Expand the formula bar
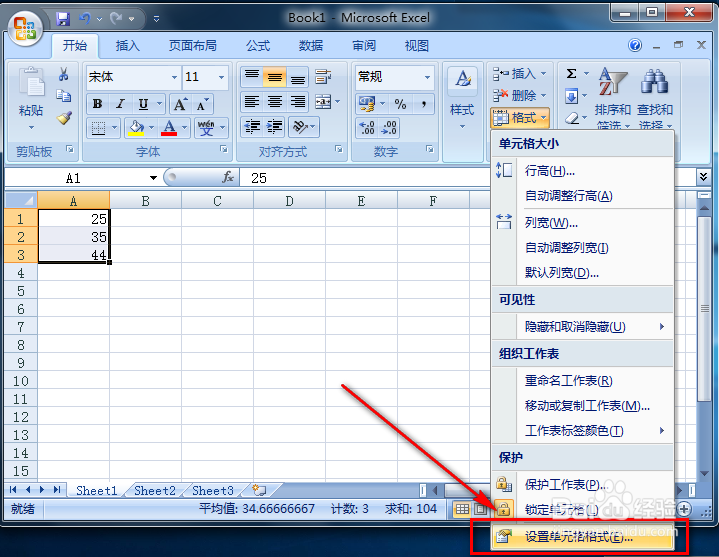 [703, 176]
